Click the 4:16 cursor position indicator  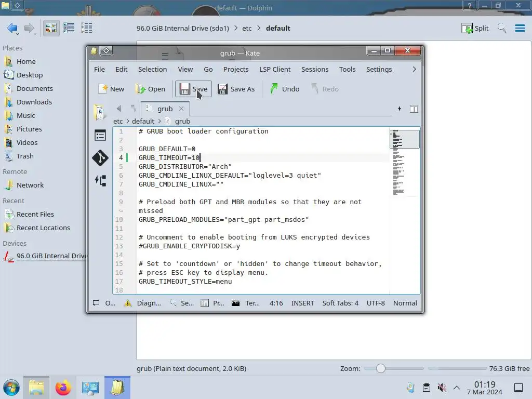click(x=276, y=303)
